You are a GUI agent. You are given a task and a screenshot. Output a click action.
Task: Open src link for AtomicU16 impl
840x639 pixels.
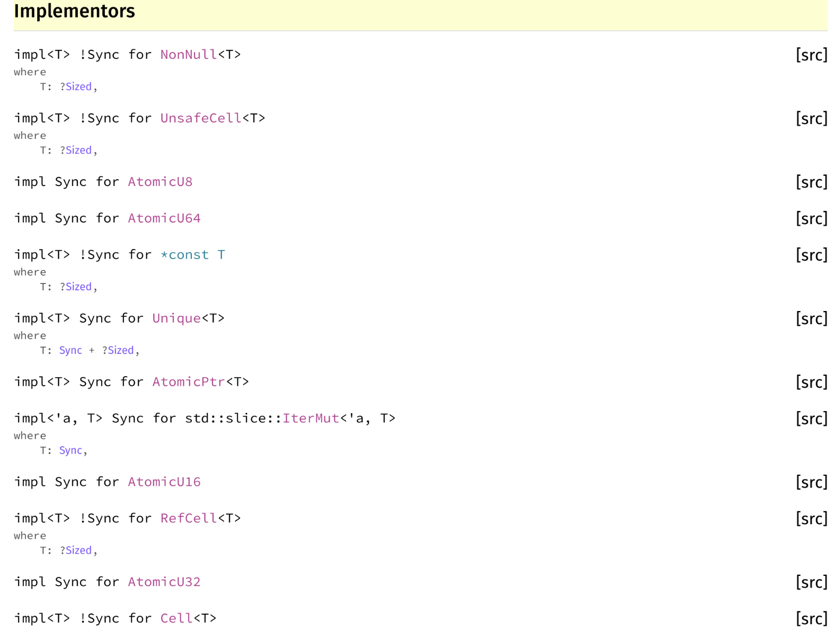(x=811, y=483)
